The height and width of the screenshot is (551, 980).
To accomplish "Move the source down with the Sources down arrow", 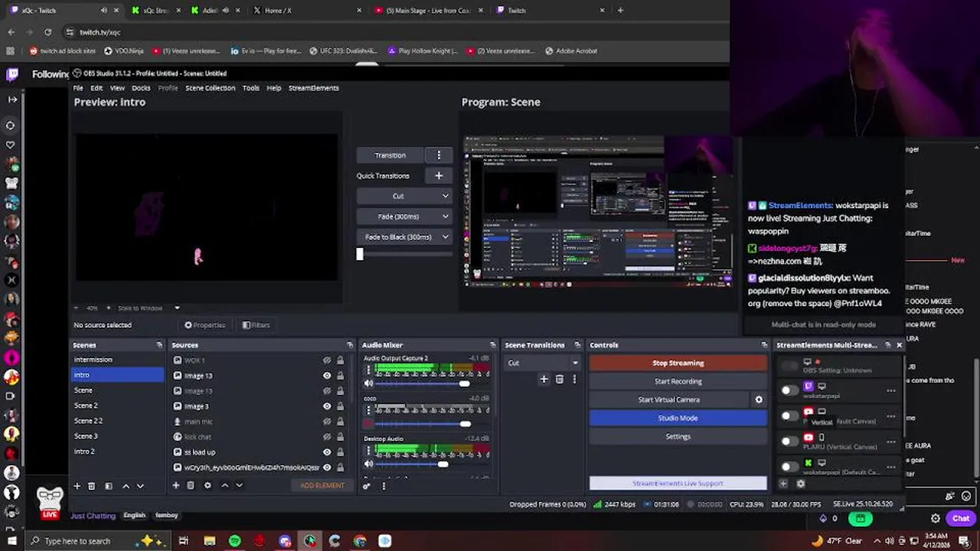I will pos(239,485).
